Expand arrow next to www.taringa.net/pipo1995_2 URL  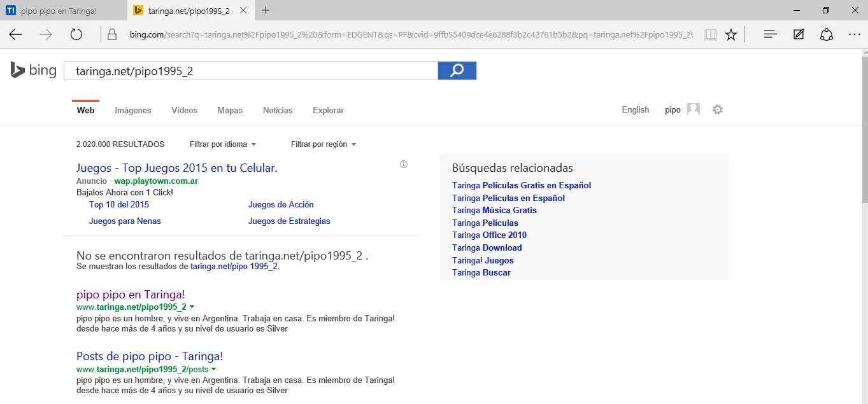tap(192, 307)
